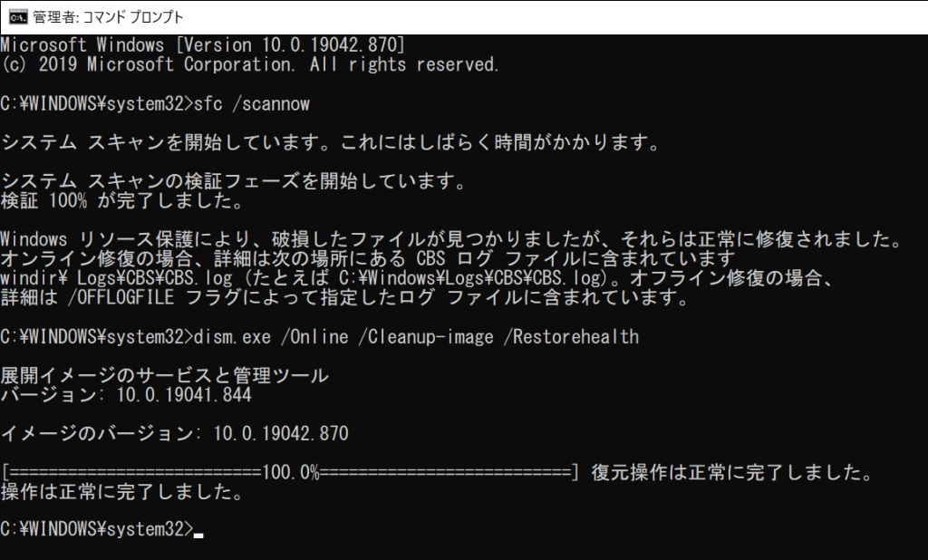Click the final 操作は正常に完了しました line
928x560 pixels.
[121, 493]
